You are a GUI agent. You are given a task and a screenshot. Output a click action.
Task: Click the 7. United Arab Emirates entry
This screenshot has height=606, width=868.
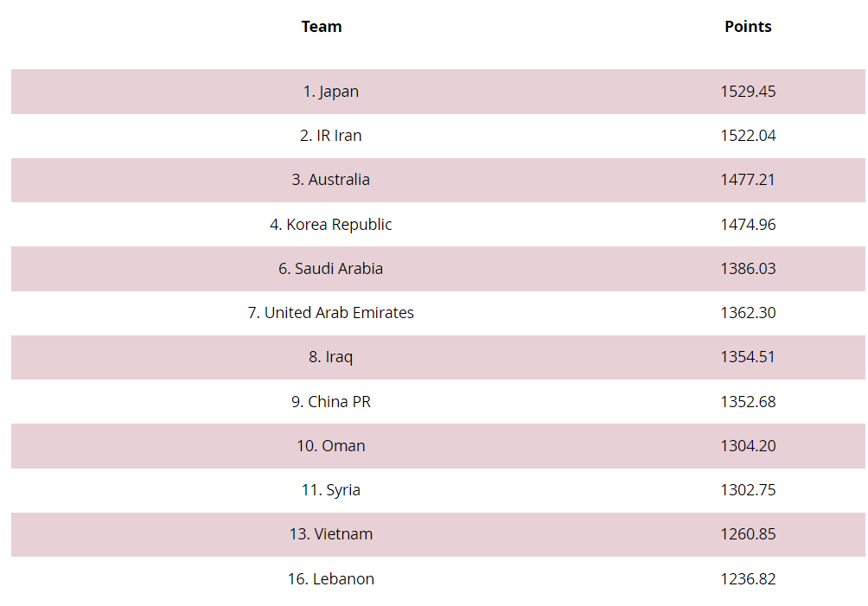click(x=330, y=313)
